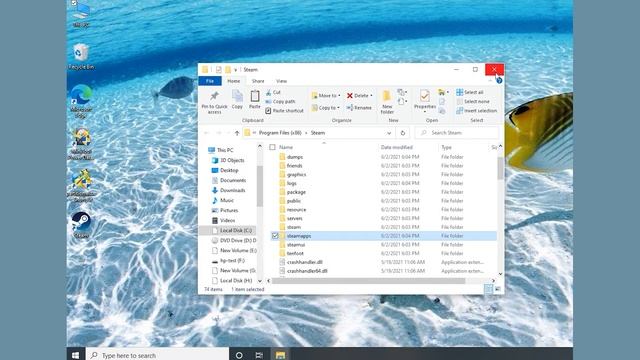Click File Explorer taskbar icon
The height and width of the screenshot is (360, 640).
[x=280, y=355]
